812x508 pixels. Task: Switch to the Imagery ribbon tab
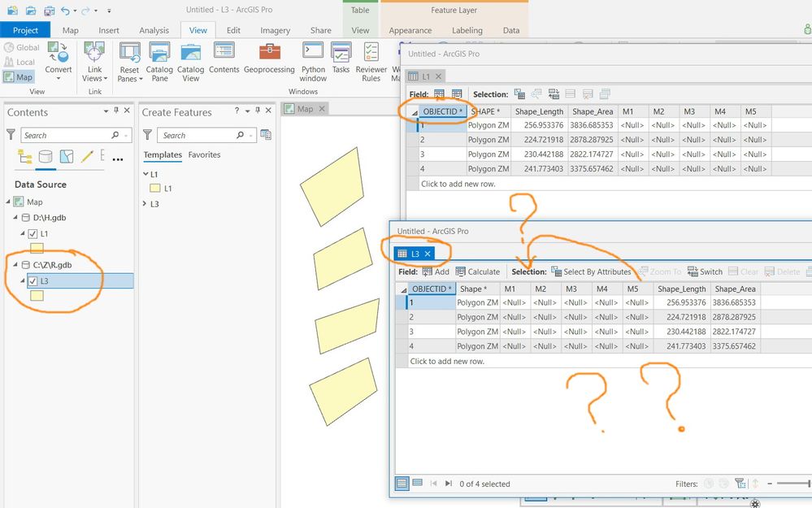(x=275, y=30)
